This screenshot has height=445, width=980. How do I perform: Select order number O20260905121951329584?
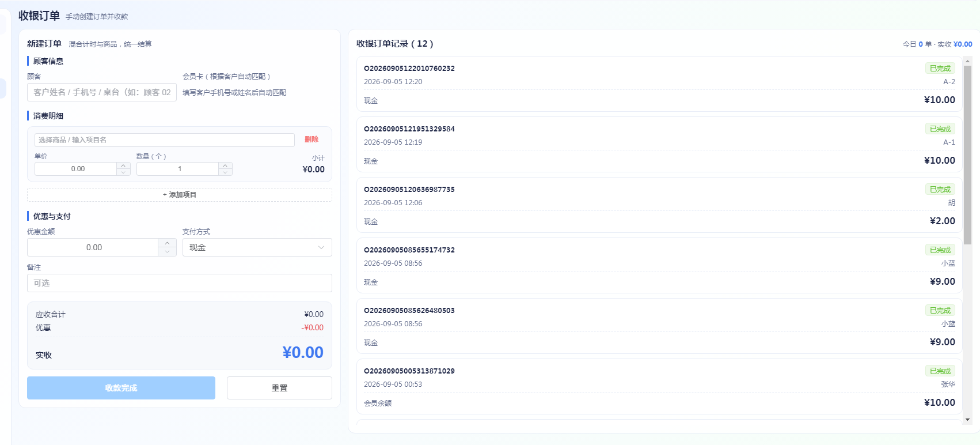(x=409, y=129)
